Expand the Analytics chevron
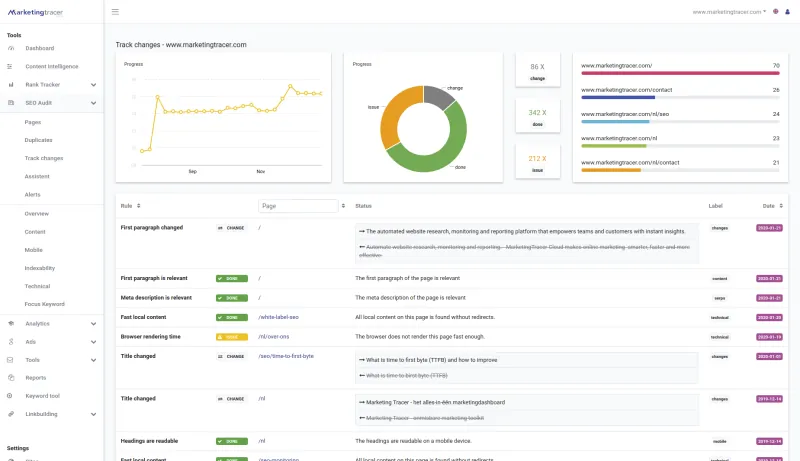Viewport: 800px width, 461px height. coord(93,324)
